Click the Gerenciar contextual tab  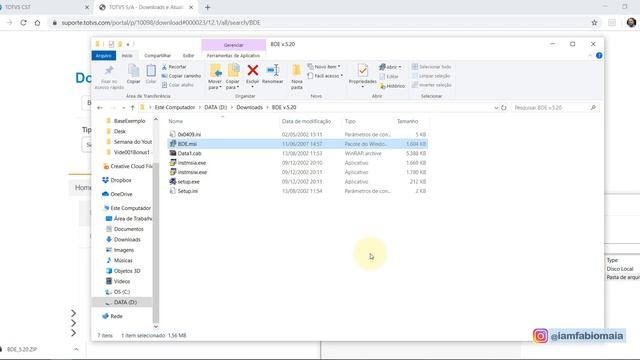click(x=233, y=45)
